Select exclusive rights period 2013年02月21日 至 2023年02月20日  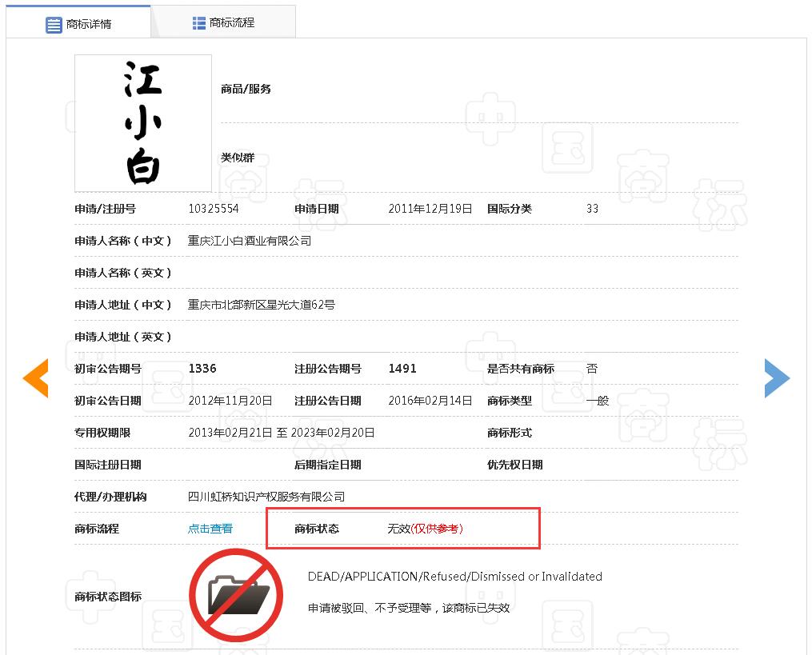(281, 433)
